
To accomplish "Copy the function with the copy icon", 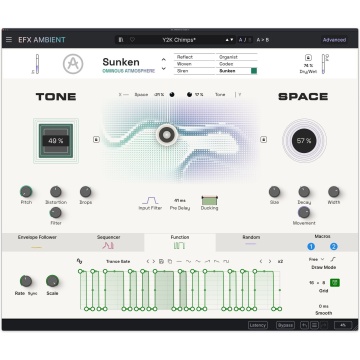I will point(170,261).
